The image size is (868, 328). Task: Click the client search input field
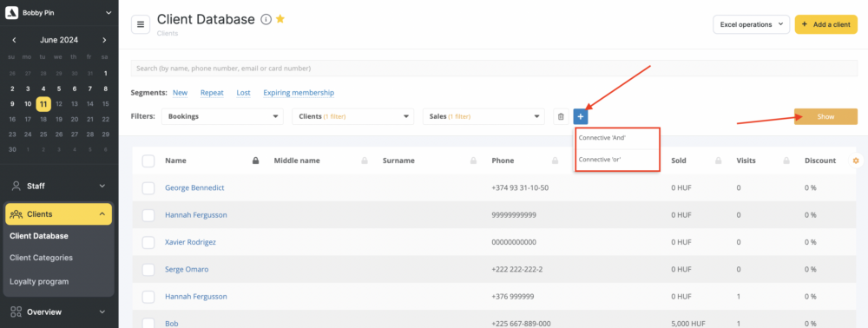click(495, 68)
